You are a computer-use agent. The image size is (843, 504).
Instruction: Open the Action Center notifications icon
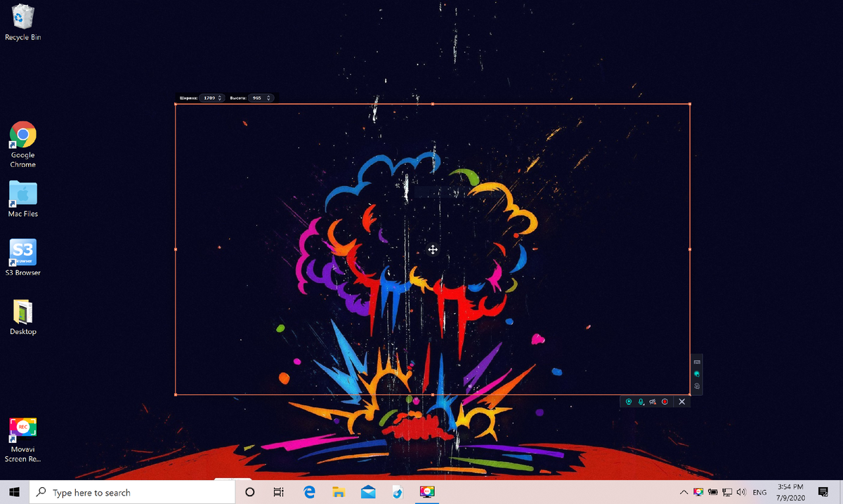click(x=823, y=493)
